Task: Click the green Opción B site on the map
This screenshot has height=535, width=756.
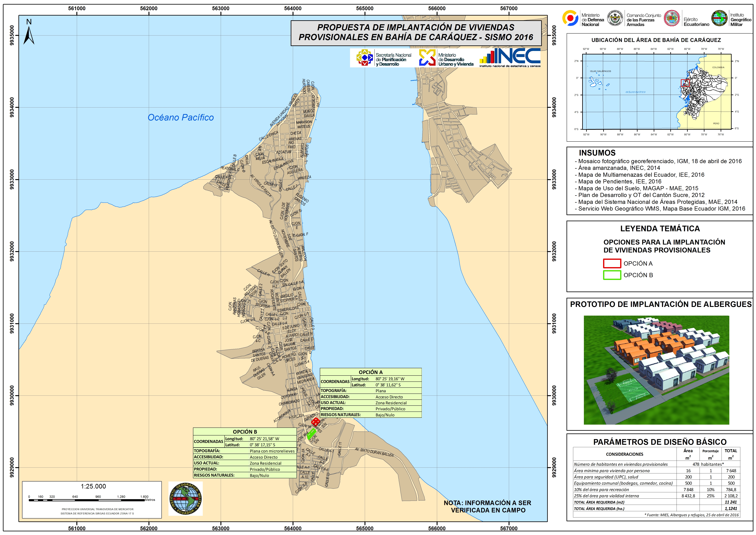Action: 311,434
